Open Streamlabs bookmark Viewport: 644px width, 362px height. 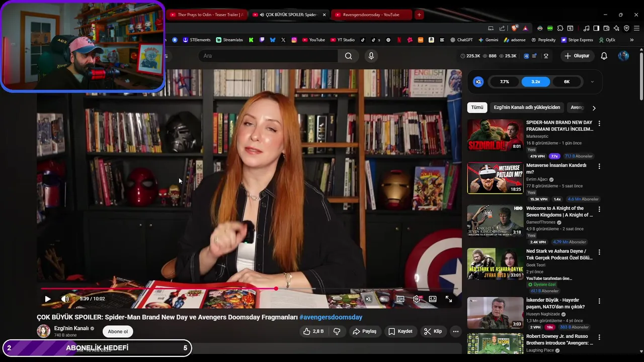(x=229, y=40)
